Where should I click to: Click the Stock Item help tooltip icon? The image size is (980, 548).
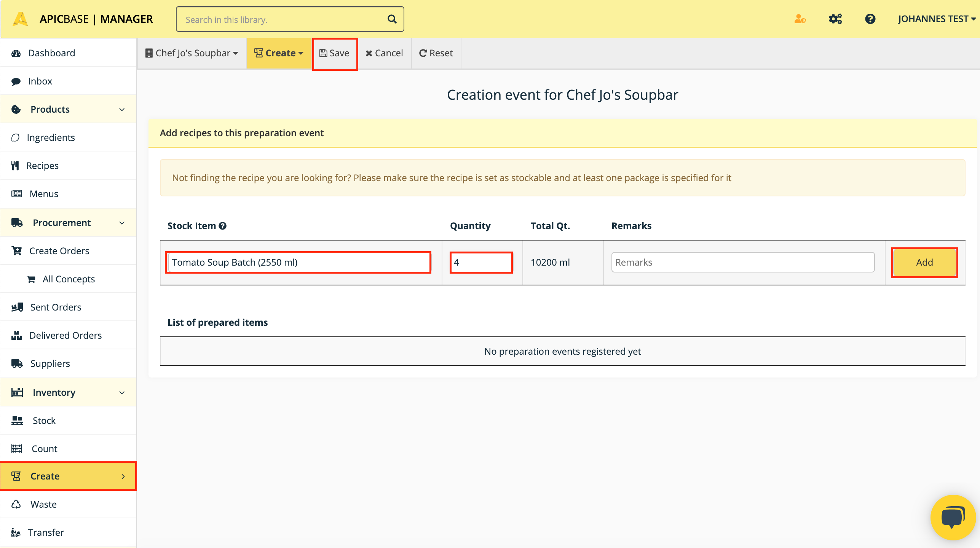[223, 226]
